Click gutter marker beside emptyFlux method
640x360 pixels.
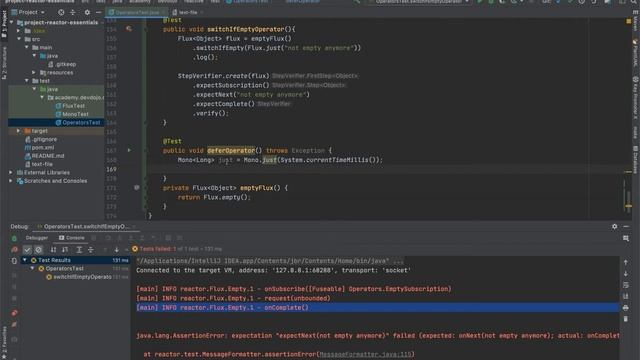tap(136, 188)
